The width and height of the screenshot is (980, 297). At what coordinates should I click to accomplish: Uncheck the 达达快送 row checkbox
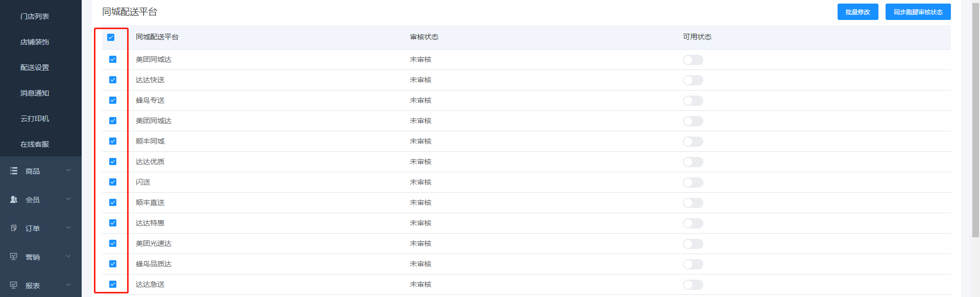(x=113, y=80)
